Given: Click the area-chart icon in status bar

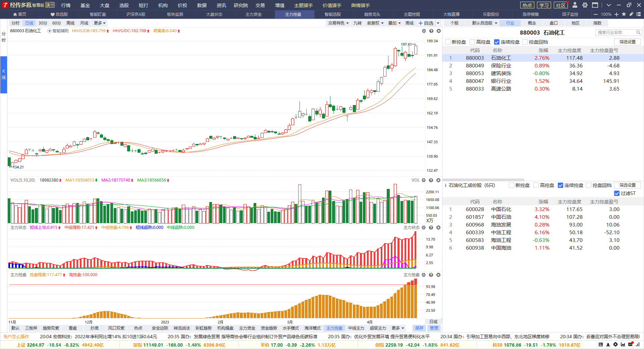Looking at the screenshot, I should (623, 345).
